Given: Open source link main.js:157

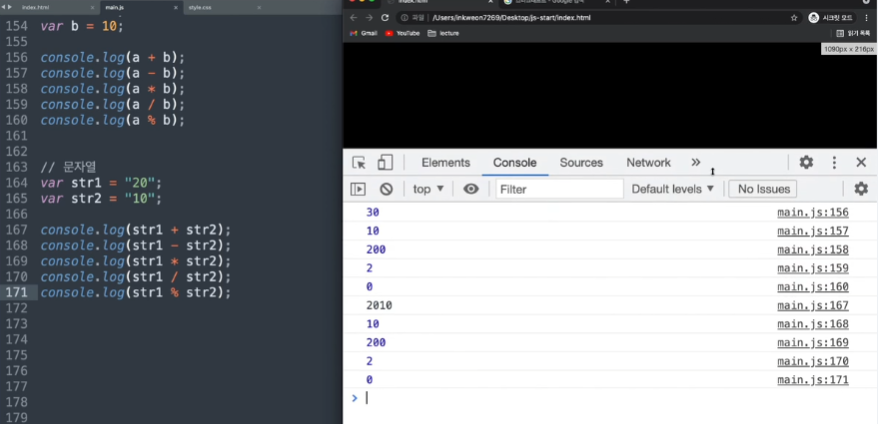Looking at the screenshot, I should tap(813, 231).
